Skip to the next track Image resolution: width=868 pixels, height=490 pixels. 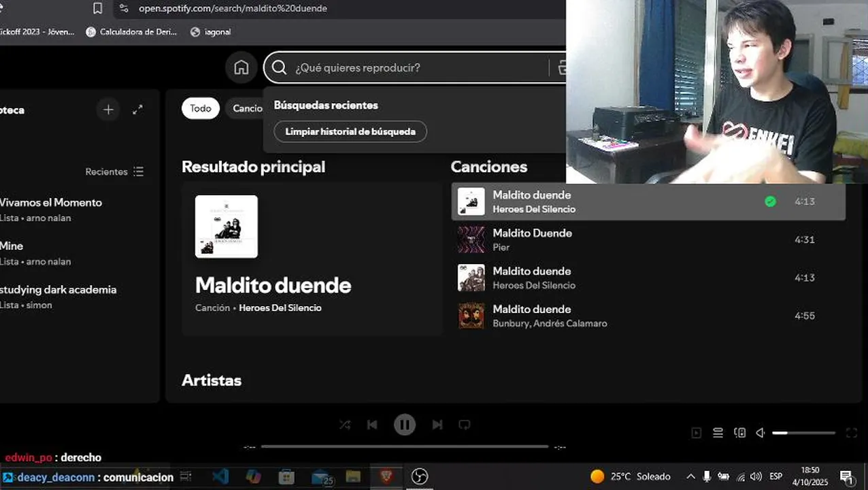point(437,425)
